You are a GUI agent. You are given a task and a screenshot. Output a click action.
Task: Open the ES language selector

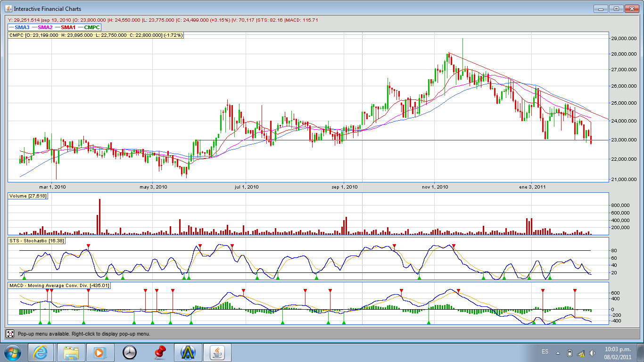[x=545, y=352]
